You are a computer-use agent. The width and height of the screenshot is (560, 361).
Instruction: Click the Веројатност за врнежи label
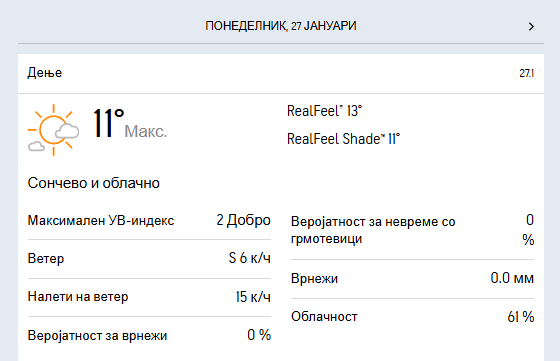[97, 336]
